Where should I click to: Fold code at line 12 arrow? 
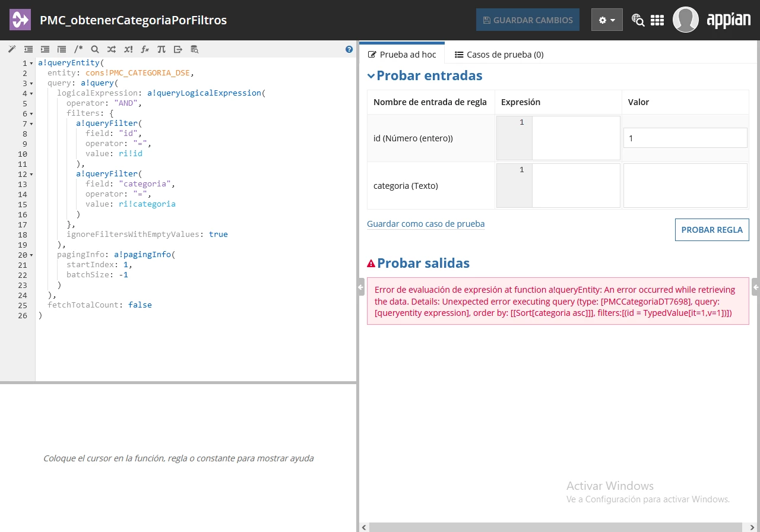pos(31,174)
